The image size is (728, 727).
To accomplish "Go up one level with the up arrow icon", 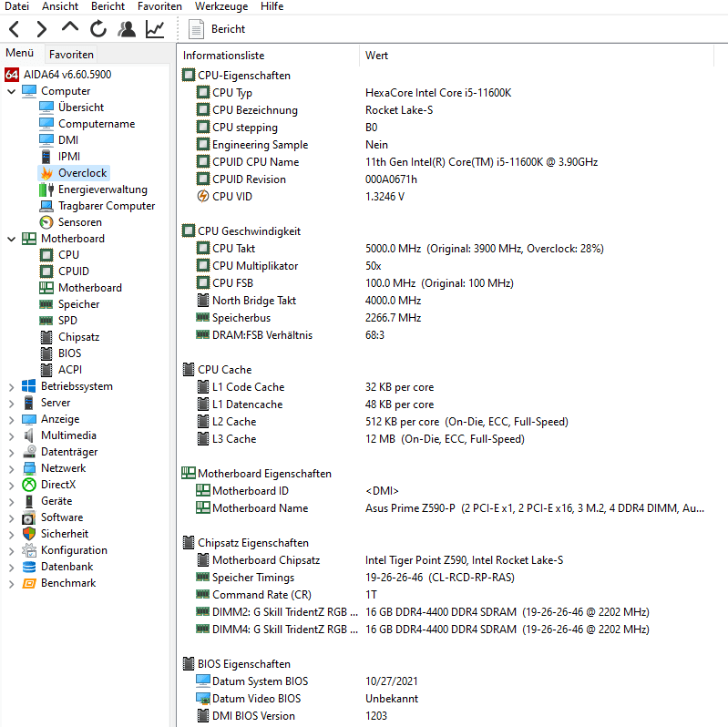I will point(70,27).
